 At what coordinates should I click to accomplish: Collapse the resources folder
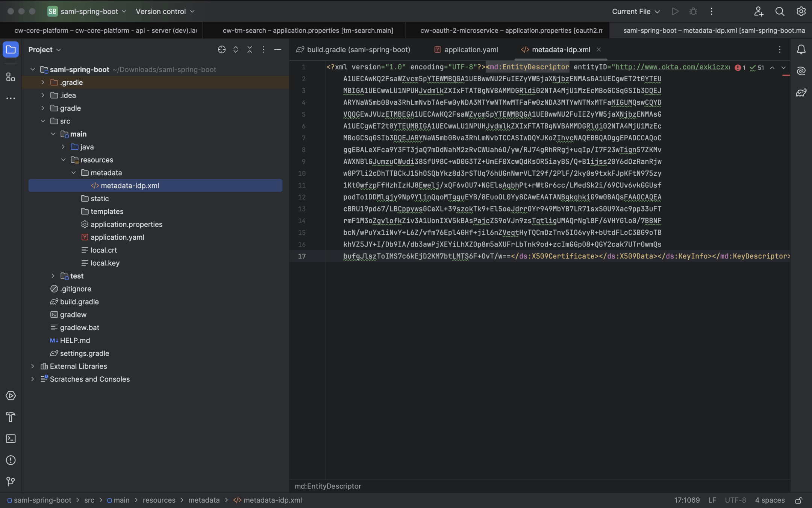pyautogui.click(x=63, y=160)
